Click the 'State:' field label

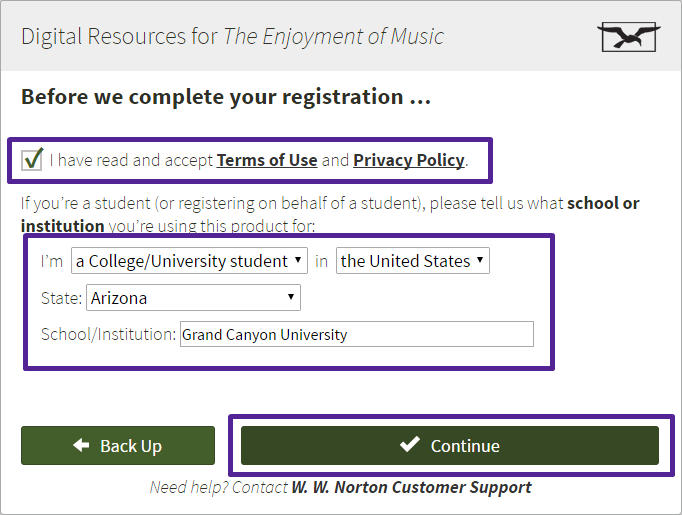click(x=61, y=298)
